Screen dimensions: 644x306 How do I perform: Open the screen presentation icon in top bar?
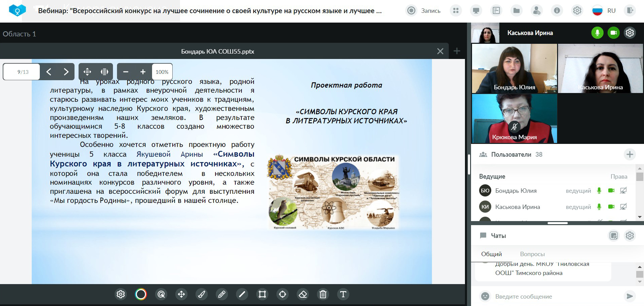[x=476, y=11]
